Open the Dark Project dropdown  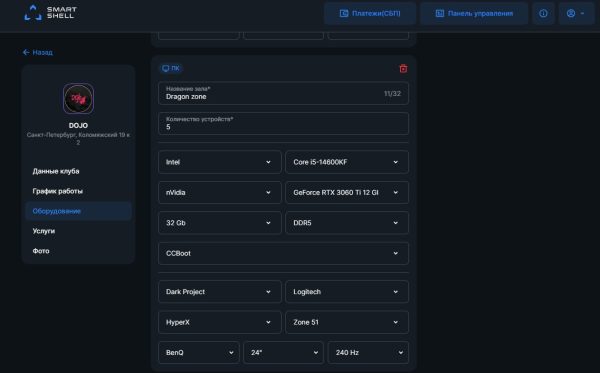tap(220, 292)
